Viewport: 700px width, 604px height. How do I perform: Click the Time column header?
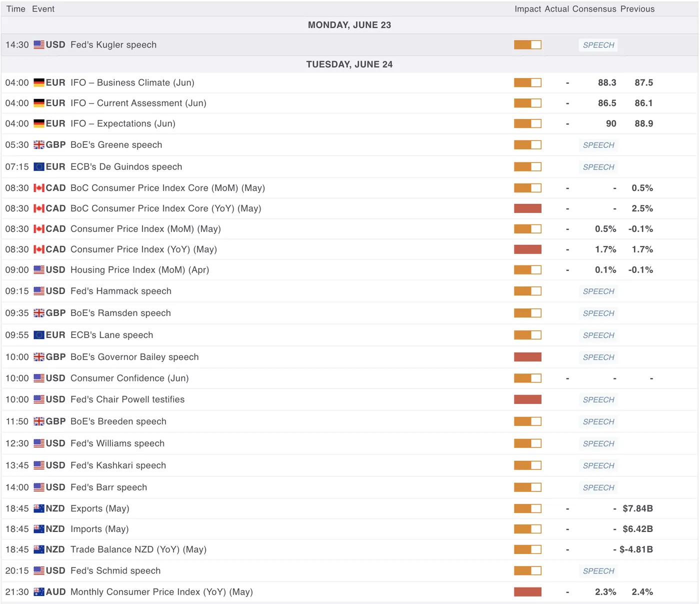pos(16,9)
